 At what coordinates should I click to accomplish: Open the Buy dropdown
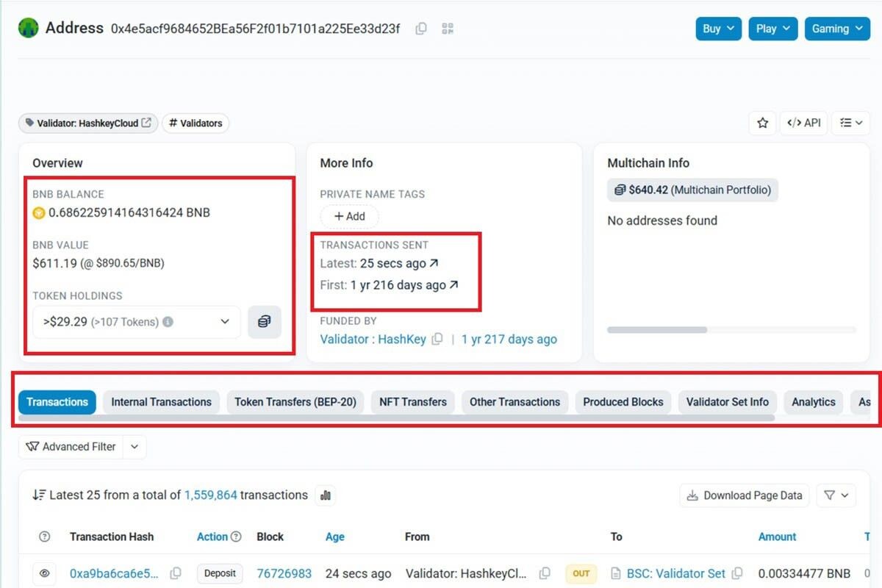718,28
